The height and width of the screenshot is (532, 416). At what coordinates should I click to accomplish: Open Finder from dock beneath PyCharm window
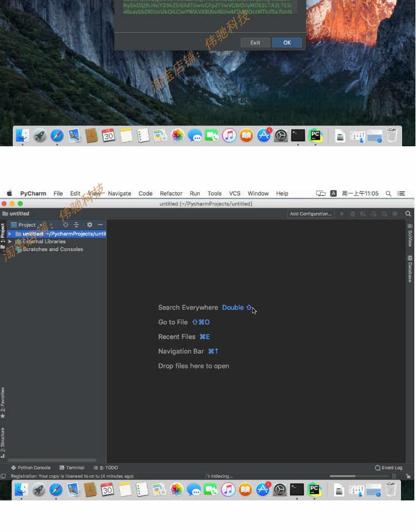click(22, 490)
